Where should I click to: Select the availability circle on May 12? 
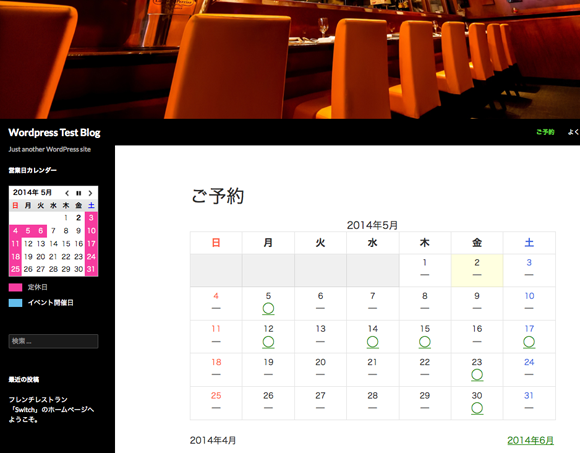pos(268,342)
